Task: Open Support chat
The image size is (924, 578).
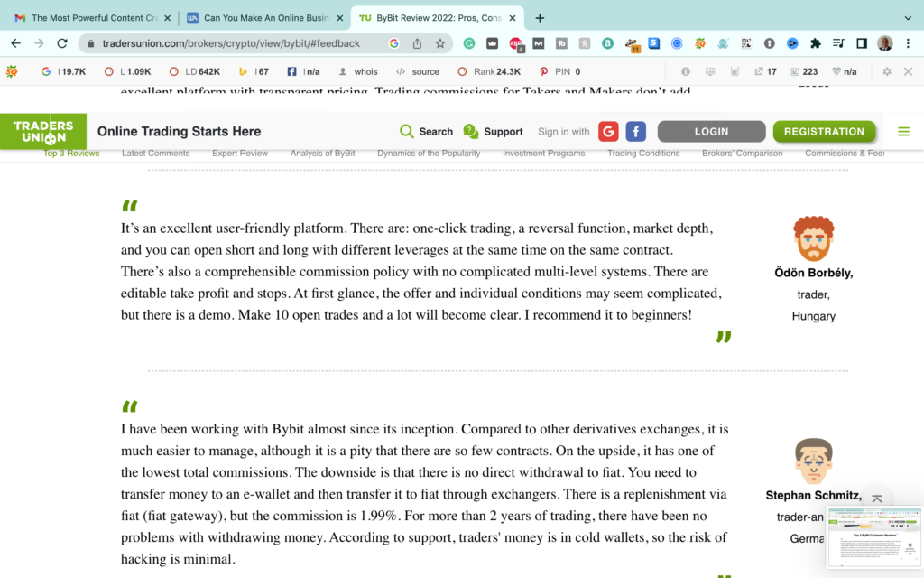Action: coord(493,132)
